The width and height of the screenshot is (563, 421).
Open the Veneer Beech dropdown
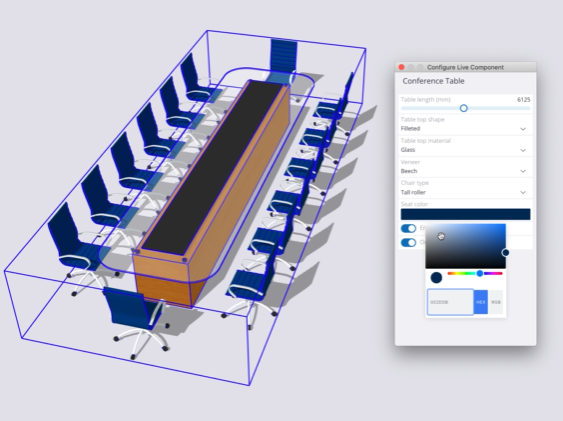click(465, 167)
